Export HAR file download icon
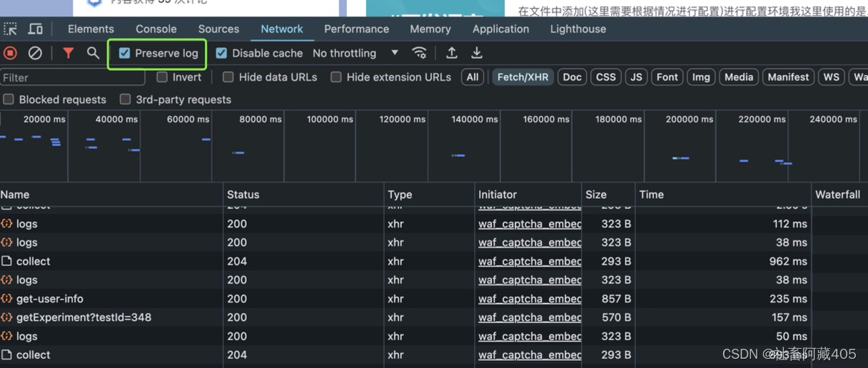Screen dimensions: 868x368 point(477,53)
